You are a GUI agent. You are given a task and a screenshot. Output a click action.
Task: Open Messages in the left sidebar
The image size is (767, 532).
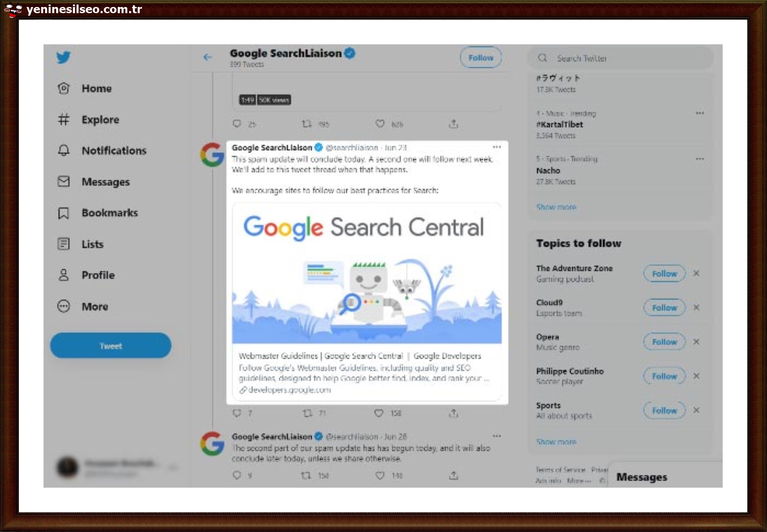[94, 181]
